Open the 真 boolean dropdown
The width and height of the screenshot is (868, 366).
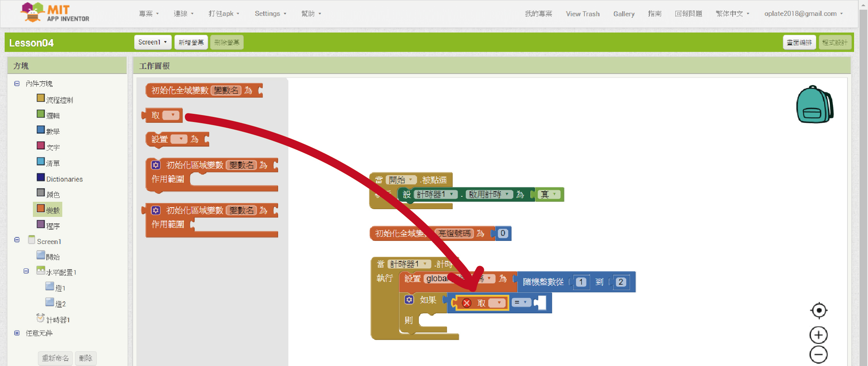pyautogui.click(x=549, y=194)
